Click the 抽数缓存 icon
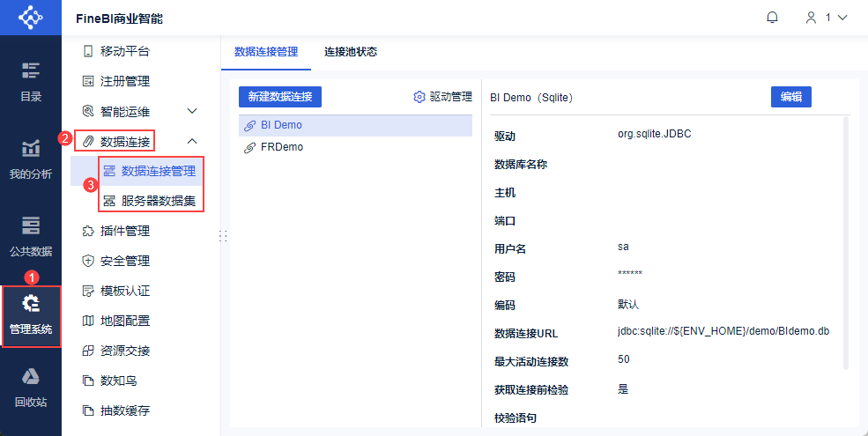 [x=87, y=410]
